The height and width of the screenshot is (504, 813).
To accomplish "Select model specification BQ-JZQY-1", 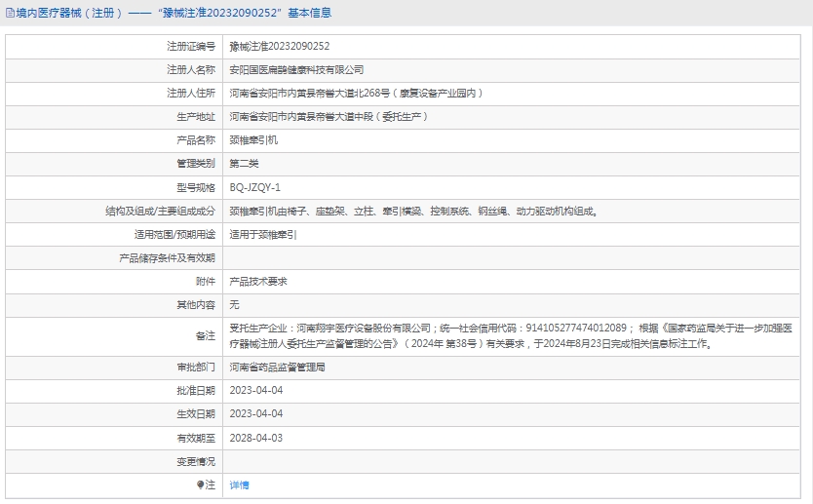I will [x=253, y=187].
